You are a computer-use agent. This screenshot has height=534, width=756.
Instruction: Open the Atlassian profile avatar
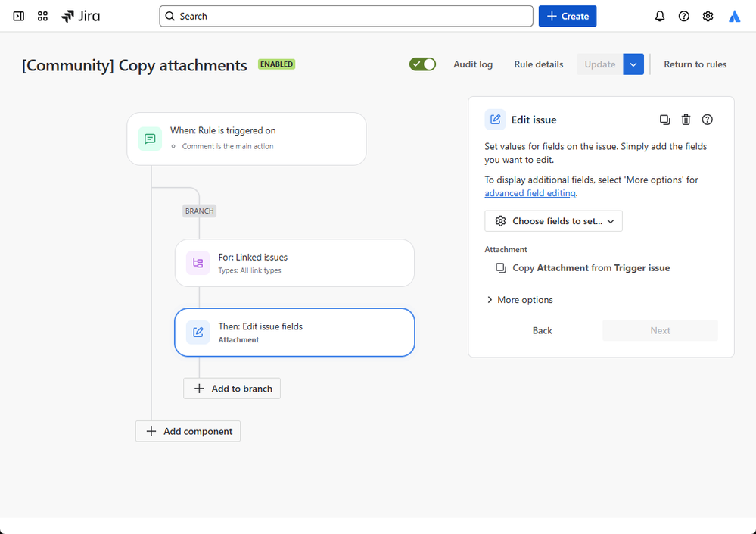(734, 17)
